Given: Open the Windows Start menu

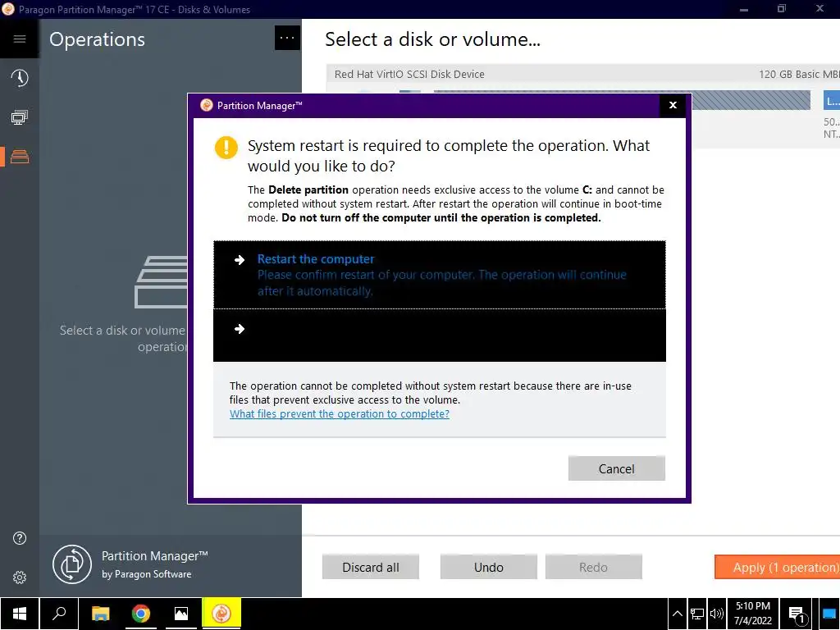Looking at the screenshot, I should pyautogui.click(x=20, y=614).
